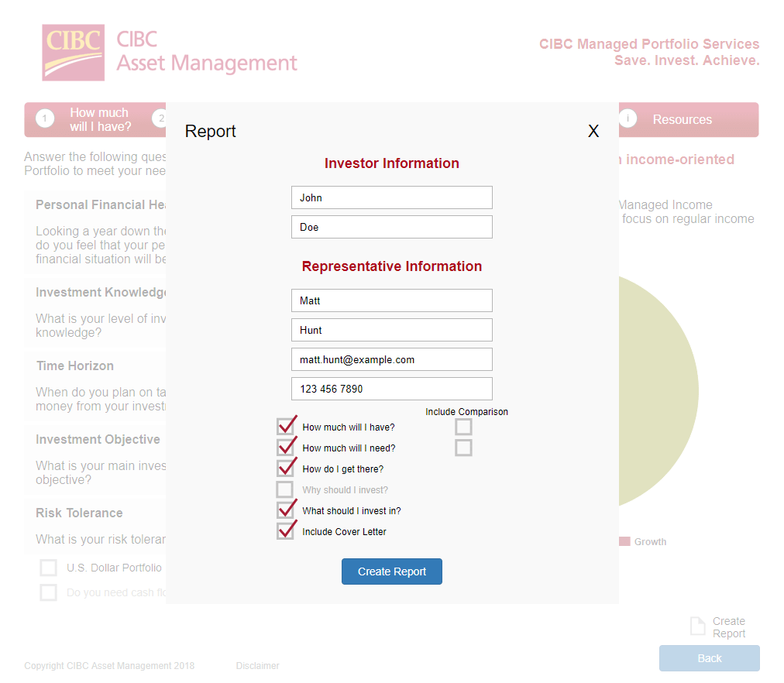Click the 'Investor Information' heading
This screenshot has height=683, width=784.
coord(391,163)
